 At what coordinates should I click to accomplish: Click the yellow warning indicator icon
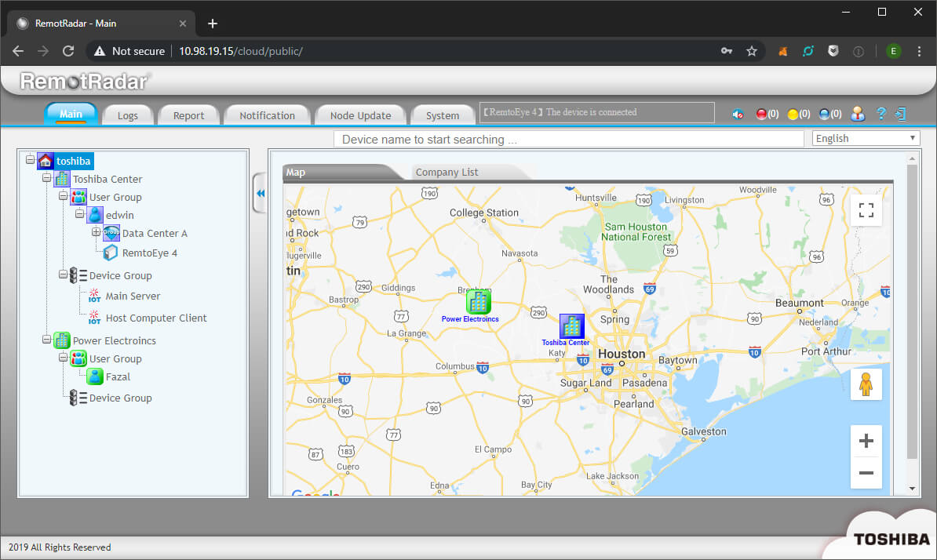coord(793,115)
